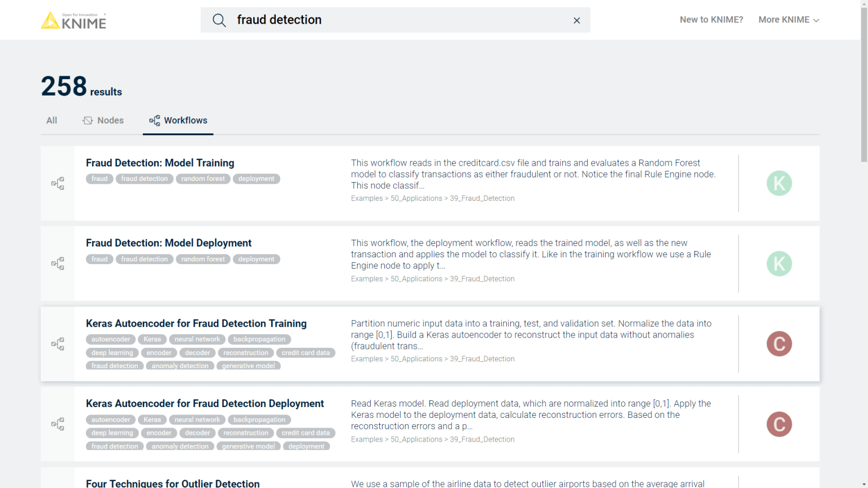868x488 pixels.
Task: Click anomaly detection tag under Keras Deployment
Action: click(180, 446)
